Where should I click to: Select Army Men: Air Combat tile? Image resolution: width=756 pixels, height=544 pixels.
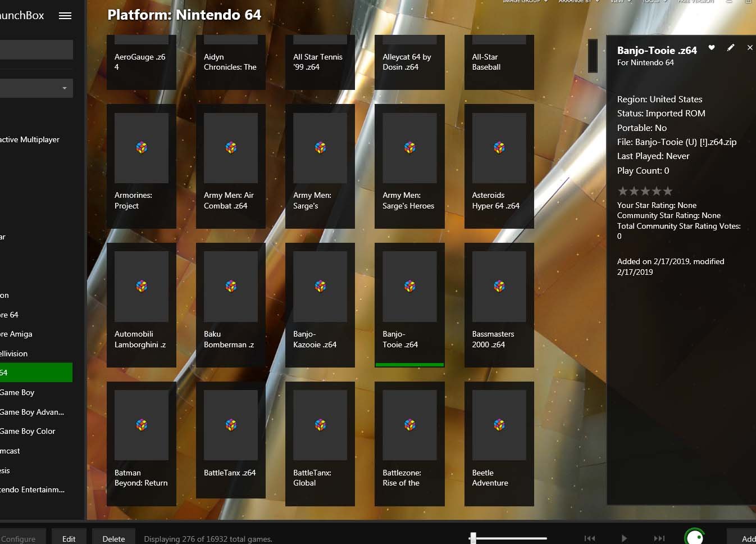pyautogui.click(x=231, y=166)
